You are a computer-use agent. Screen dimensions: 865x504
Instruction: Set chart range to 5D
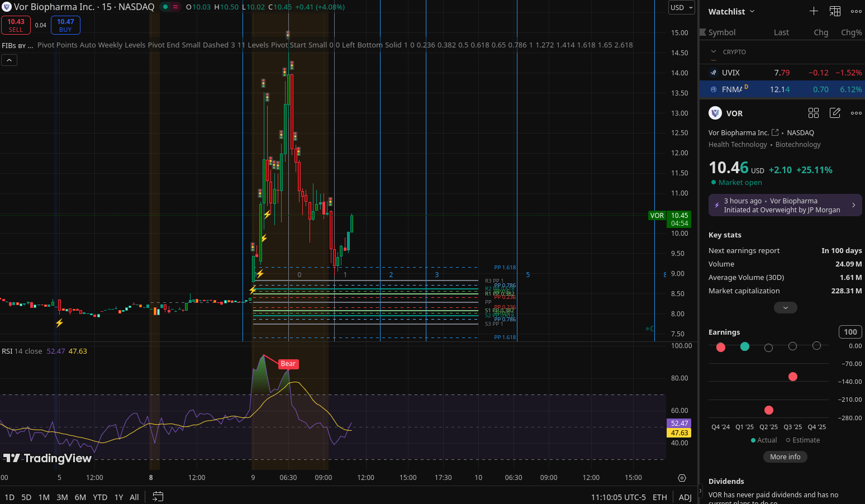26,497
